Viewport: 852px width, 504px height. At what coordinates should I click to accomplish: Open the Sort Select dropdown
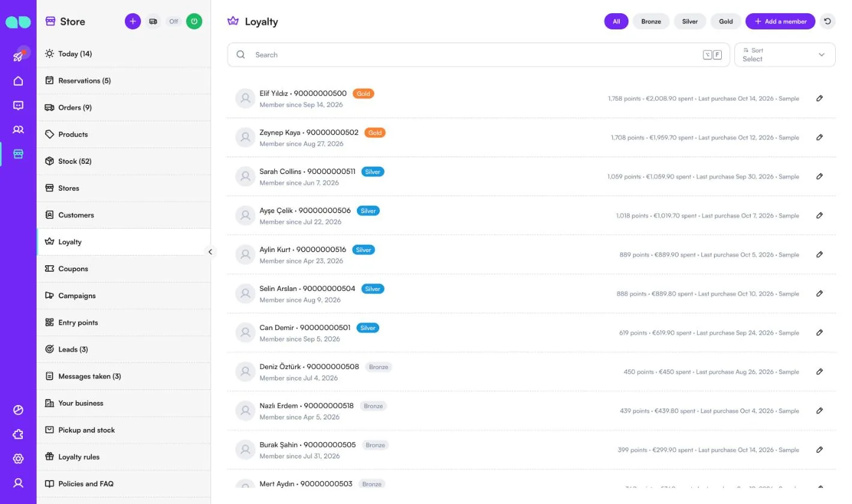tap(785, 55)
